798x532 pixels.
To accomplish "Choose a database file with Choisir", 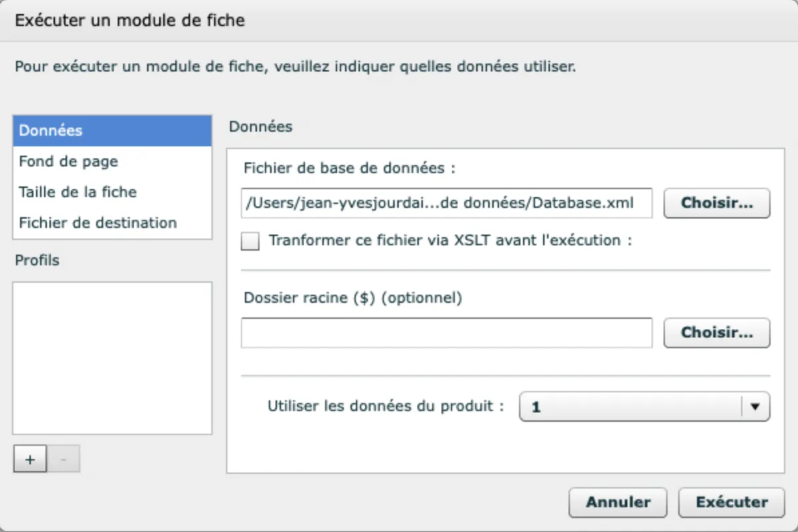I will (x=716, y=203).
